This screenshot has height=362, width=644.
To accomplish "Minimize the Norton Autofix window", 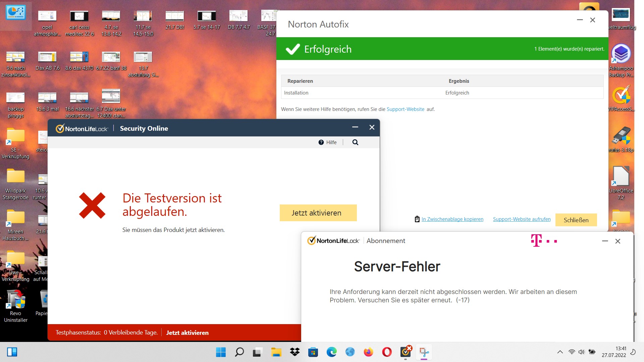I will [x=580, y=20].
